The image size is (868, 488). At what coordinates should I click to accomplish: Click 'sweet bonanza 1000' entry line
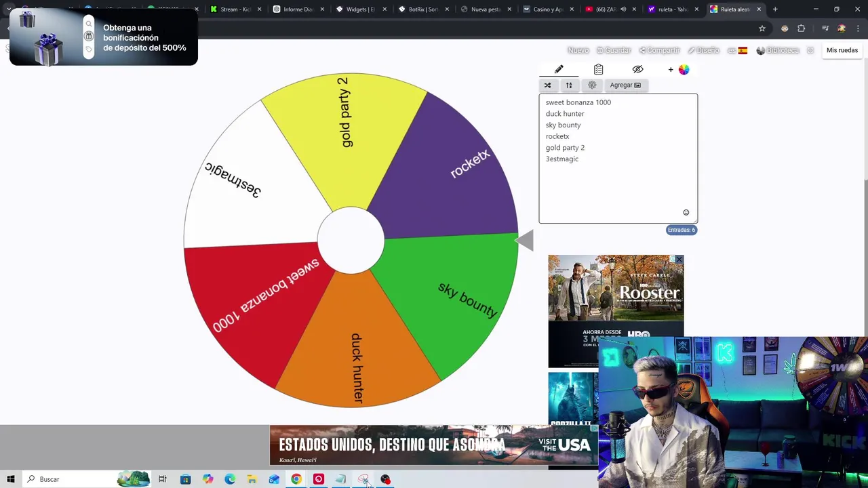coord(578,102)
